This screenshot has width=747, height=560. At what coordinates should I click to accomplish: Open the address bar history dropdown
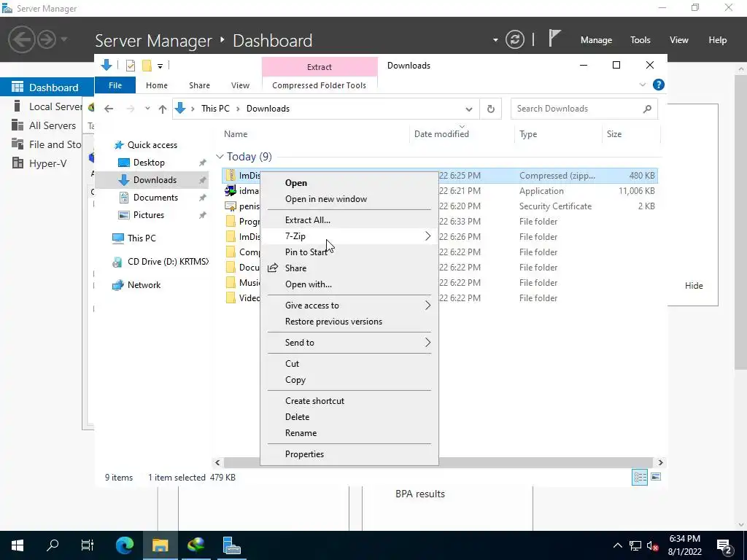pyautogui.click(x=469, y=109)
